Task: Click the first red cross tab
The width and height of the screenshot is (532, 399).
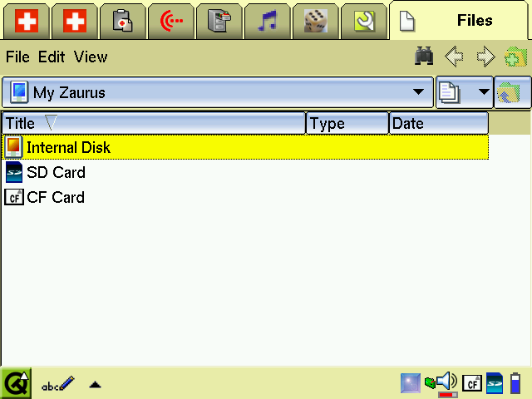Action: coord(27,21)
